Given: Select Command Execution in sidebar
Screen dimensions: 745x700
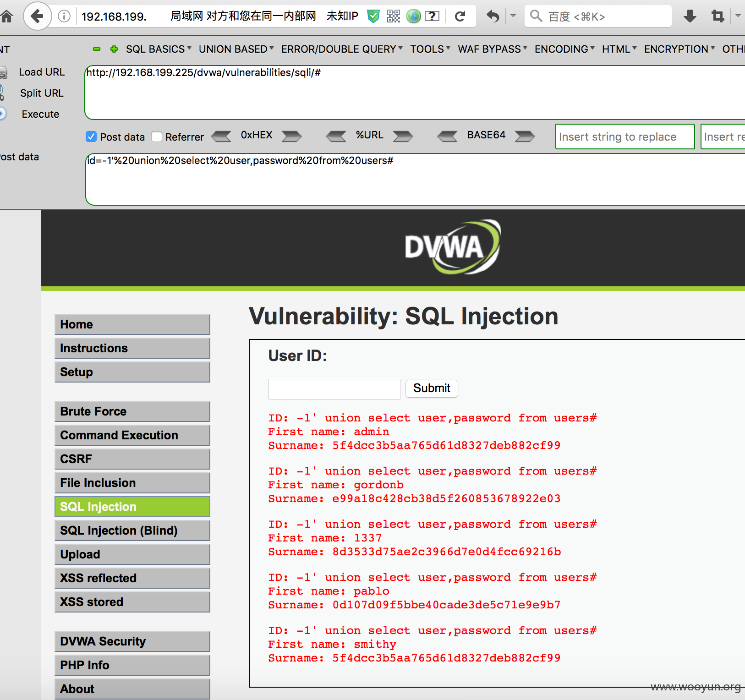Looking at the screenshot, I should (x=132, y=435).
